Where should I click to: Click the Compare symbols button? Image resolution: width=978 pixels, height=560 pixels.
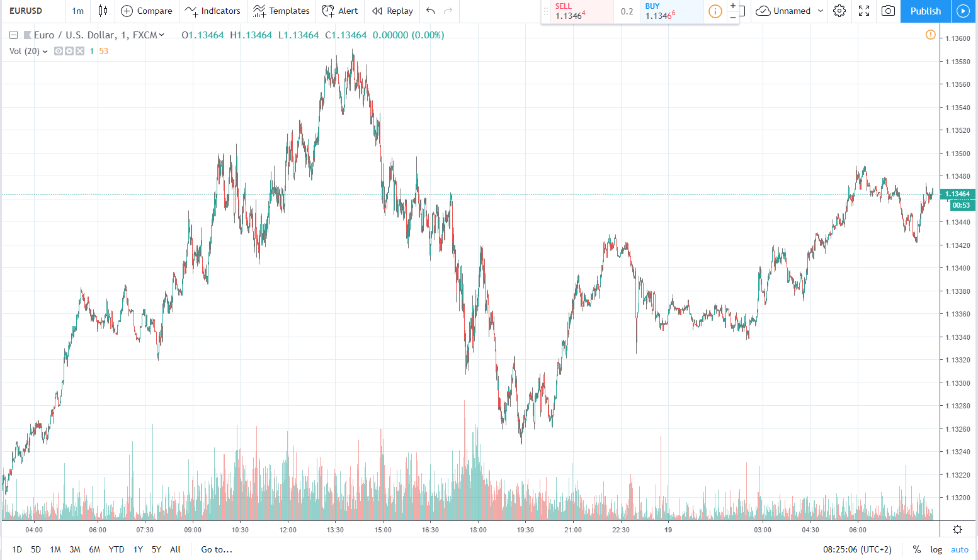(147, 11)
